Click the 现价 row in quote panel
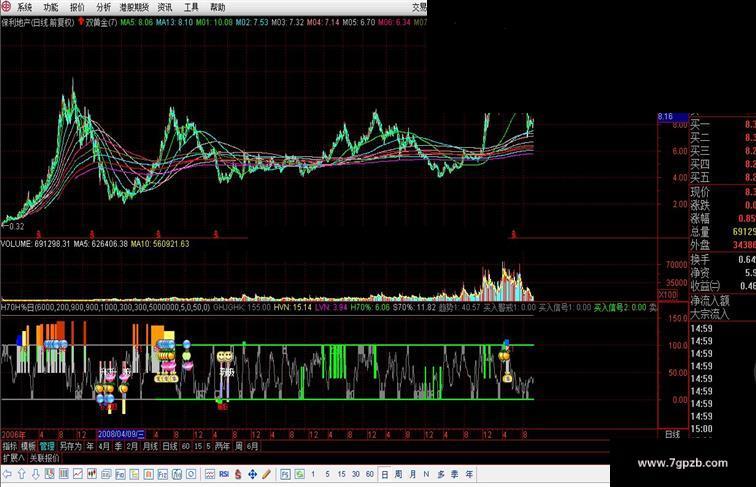The height and width of the screenshot is (487, 756). click(x=723, y=192)
